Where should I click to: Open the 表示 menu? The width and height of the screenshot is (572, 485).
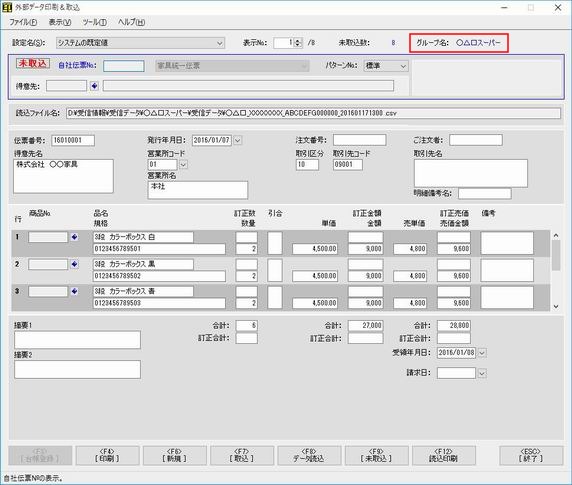[60, 22]
